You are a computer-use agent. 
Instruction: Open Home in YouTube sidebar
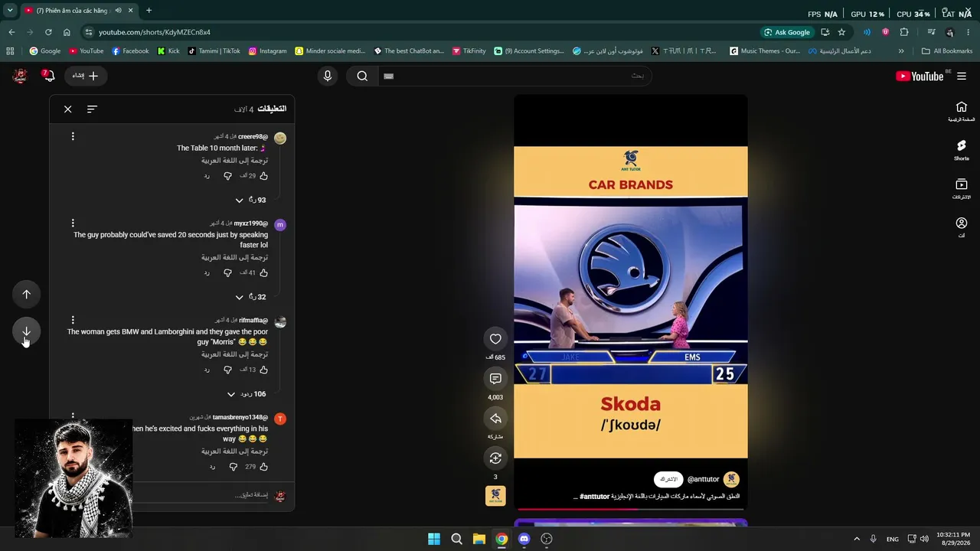point(962,112)
